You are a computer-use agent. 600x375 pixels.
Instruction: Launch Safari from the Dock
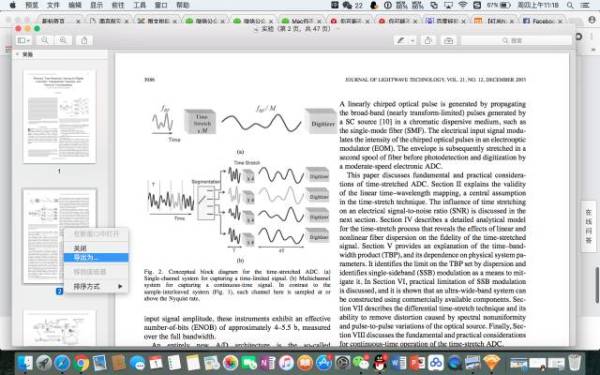click(x=62, y=362)
